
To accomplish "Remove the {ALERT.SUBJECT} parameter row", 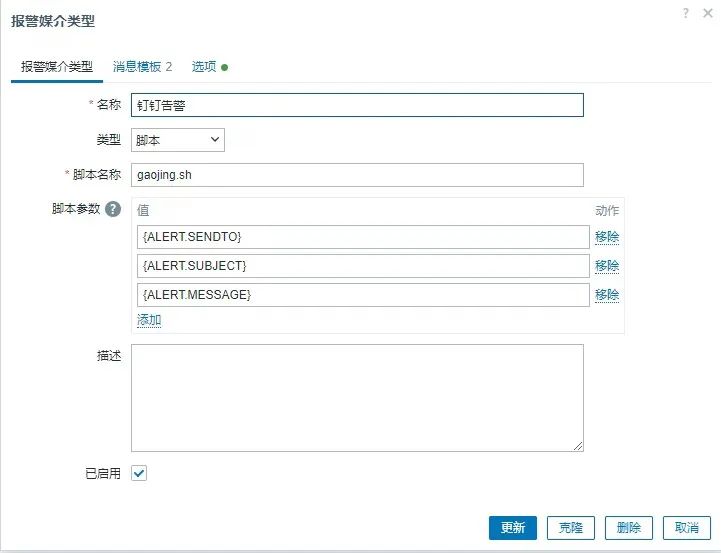I will pos(607,266).
